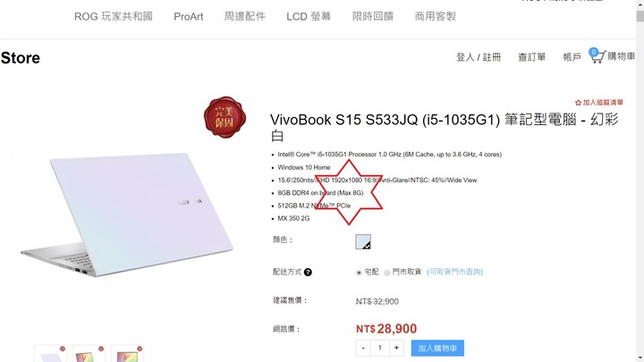Open the LCD 螢幕 menu item

click(x=309, y=16)
